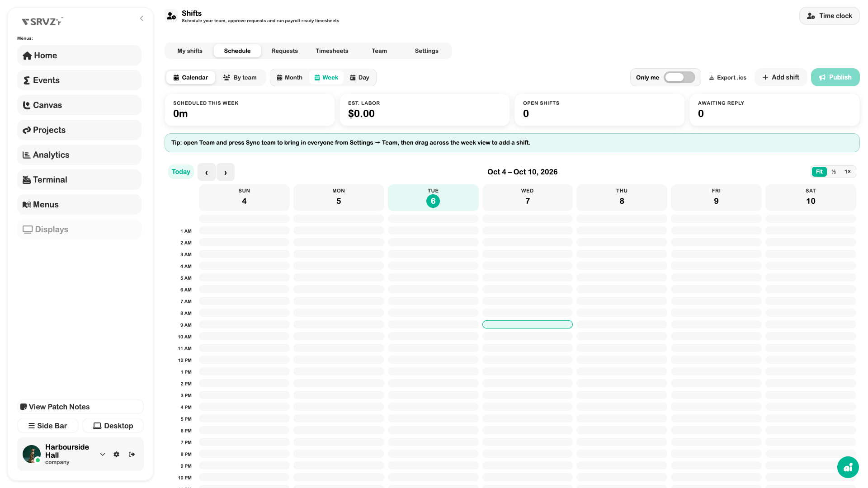Go to the next week arrow
Screen dimensions: 868x488
[x=226, y=172]
